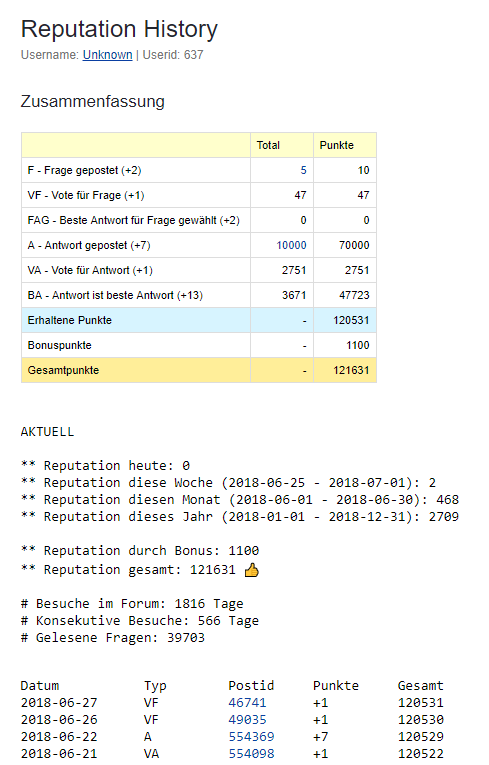Click Besuche im Forum: 1816 Tage
The height and width of the screenshot is (765, 489).
[132, 604]
